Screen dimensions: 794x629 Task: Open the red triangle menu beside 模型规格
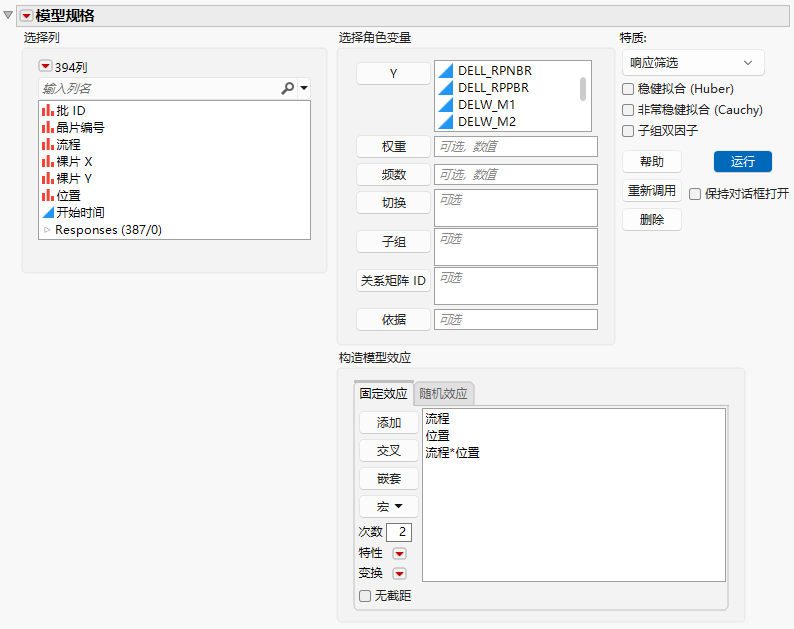(x=26, y=16)
